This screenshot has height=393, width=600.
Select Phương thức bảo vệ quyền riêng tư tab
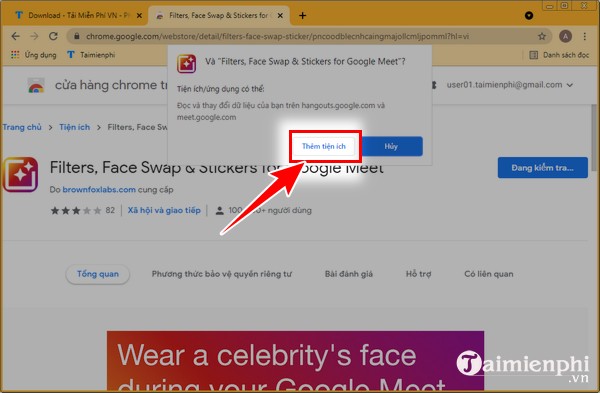(222, 274)
